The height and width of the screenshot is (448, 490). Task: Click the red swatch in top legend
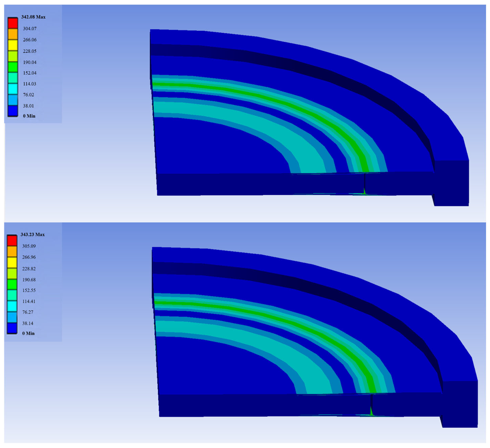click(13, 23)
